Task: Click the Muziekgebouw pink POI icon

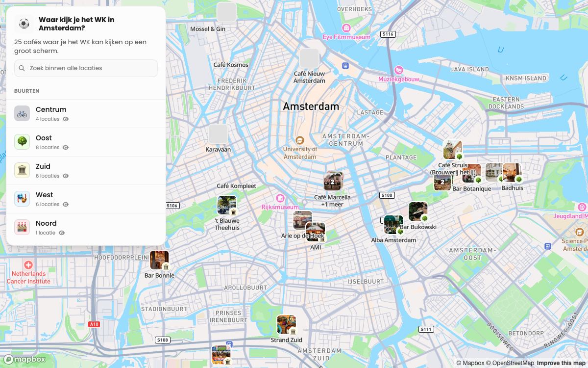Action: (x=398, y=70)
